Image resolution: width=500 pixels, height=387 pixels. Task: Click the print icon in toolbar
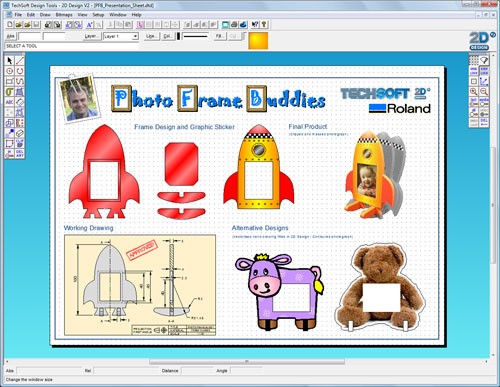[235, 24]
